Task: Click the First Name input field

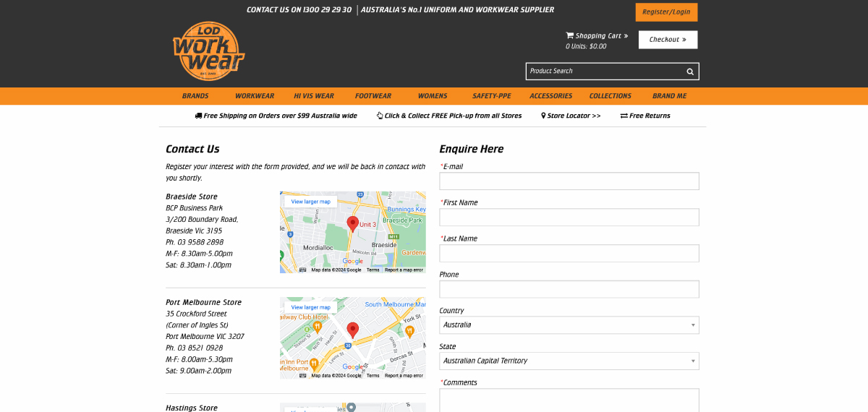Action: click(x=569, y=217)
